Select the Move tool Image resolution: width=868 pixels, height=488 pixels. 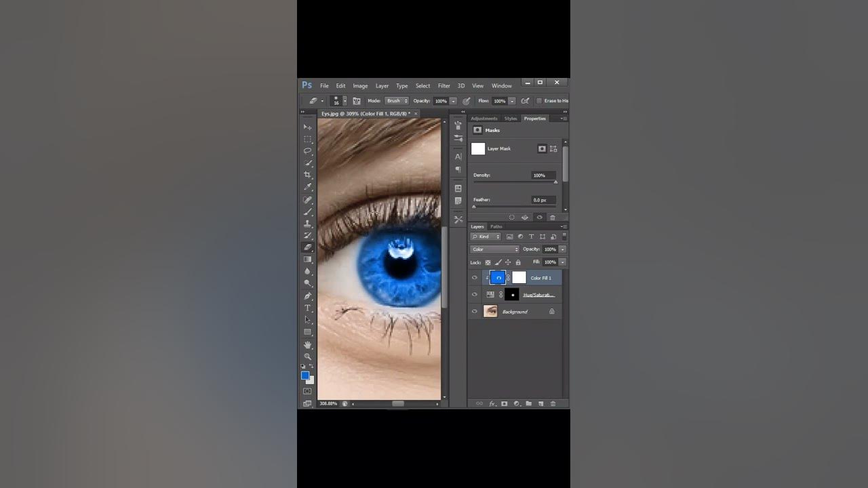pos(307,127)
